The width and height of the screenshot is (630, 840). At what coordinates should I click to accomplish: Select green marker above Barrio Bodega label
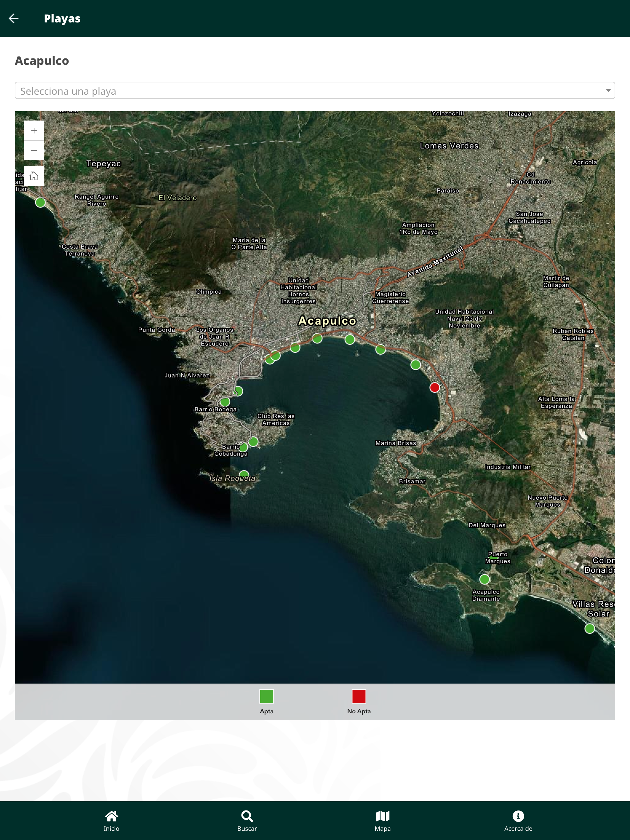point(225,401)
